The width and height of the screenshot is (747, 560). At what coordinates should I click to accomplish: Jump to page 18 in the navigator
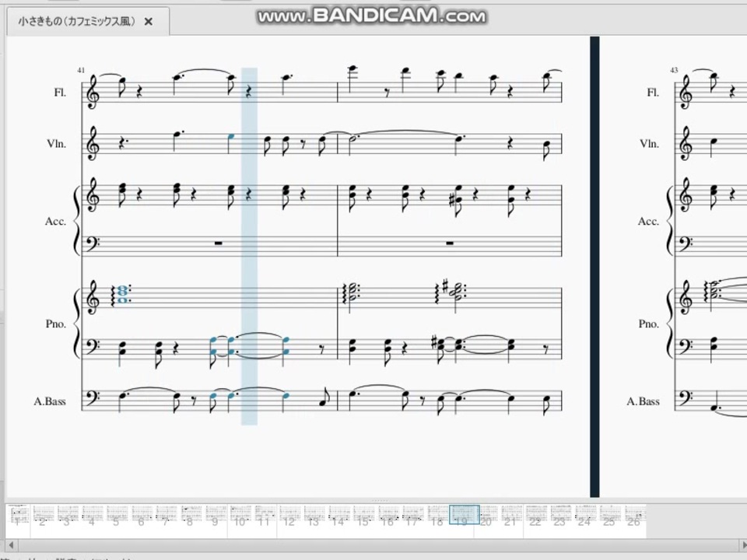click(x=437, y=515)
